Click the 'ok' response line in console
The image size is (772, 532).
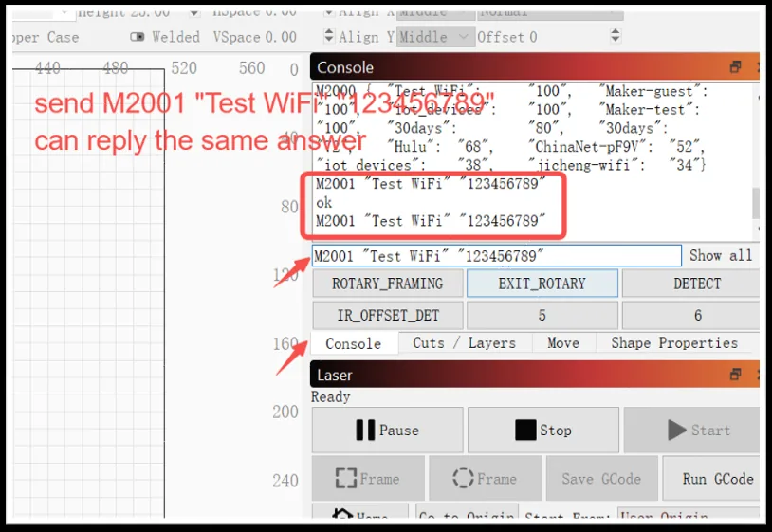[x=324, y=202]
